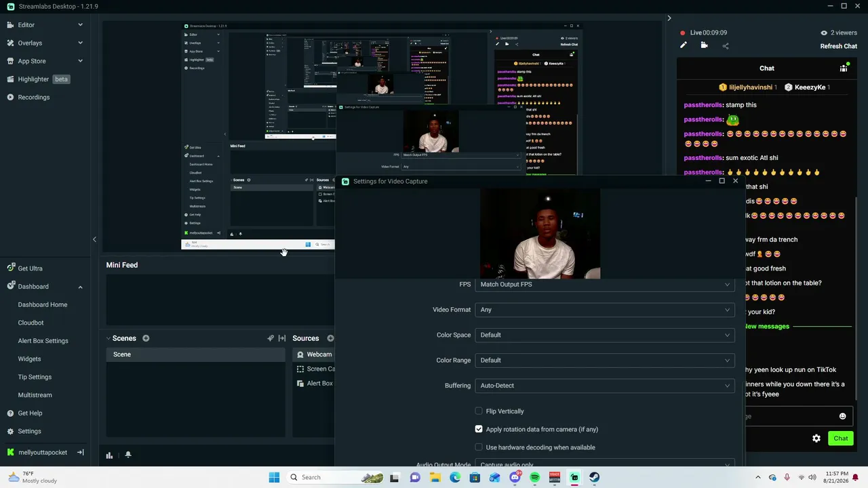Image resolution: width=868 pixels, height=488 pixels.
Task: Add a new source with the plus icon
Action: (330, 338)
